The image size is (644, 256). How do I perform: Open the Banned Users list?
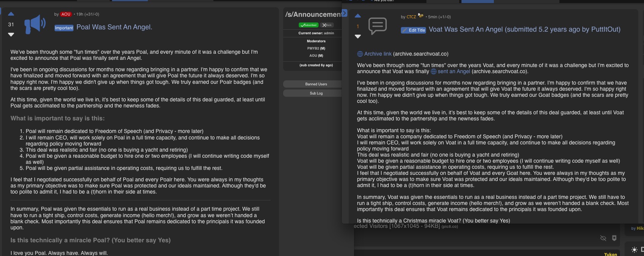click(x=316, y=84)
